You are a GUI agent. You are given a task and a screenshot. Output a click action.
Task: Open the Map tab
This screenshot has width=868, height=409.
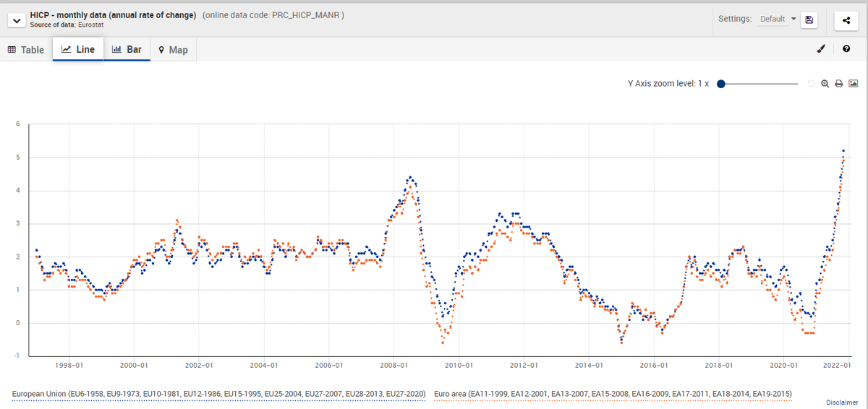[x=173, y=50]
